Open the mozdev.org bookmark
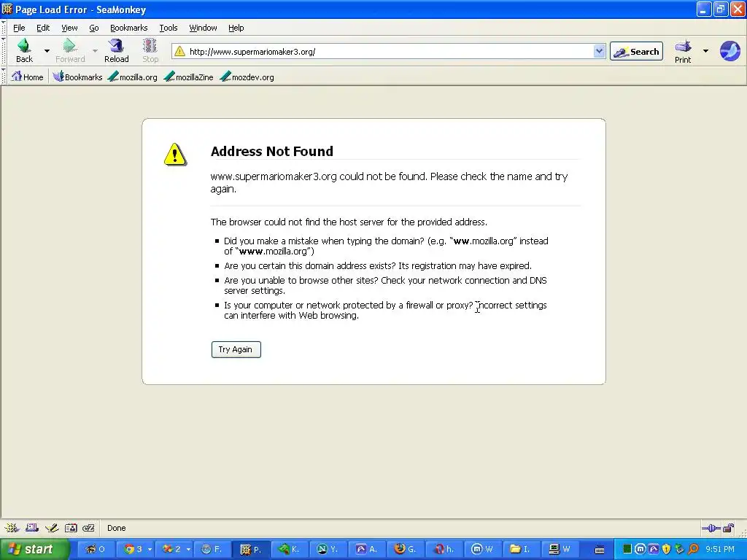Screen dimensions: 747x560 point(247,77)
